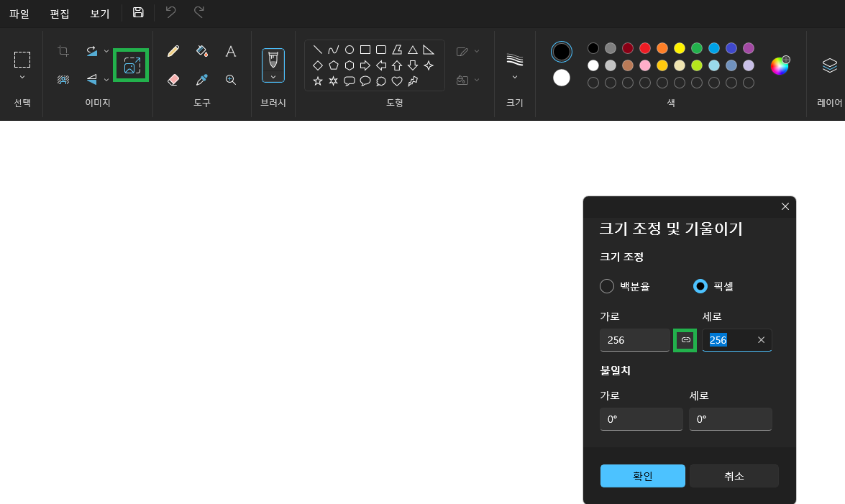Open the 파일 menu
This screenshot has width=845, height=504.
[x=19, y=14]
